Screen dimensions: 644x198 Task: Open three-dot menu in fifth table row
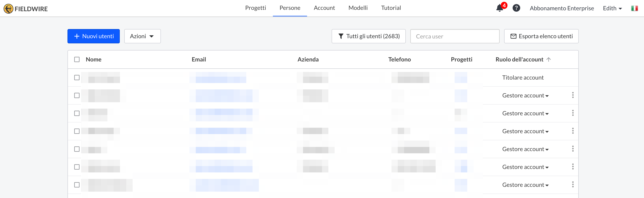coord(573,149)
